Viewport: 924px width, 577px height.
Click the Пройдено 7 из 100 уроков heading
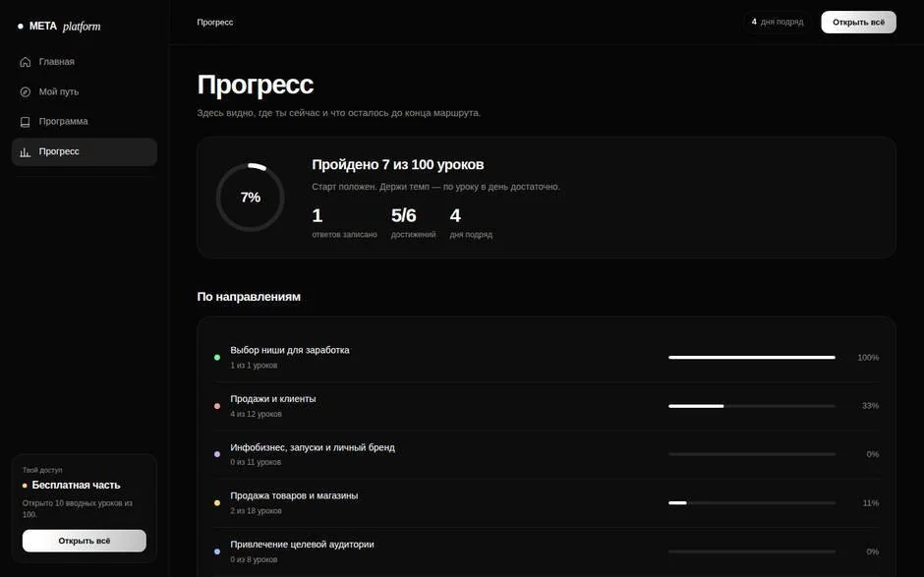tap(398, 165)
